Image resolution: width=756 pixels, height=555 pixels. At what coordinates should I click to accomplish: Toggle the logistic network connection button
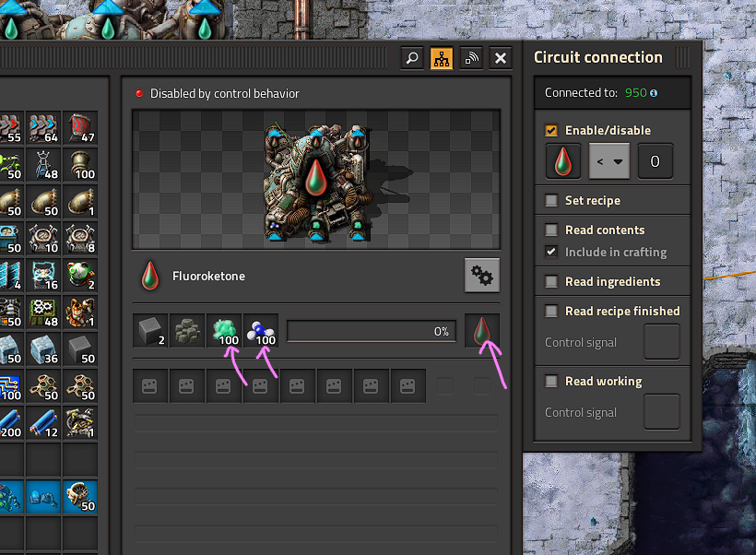471,59
